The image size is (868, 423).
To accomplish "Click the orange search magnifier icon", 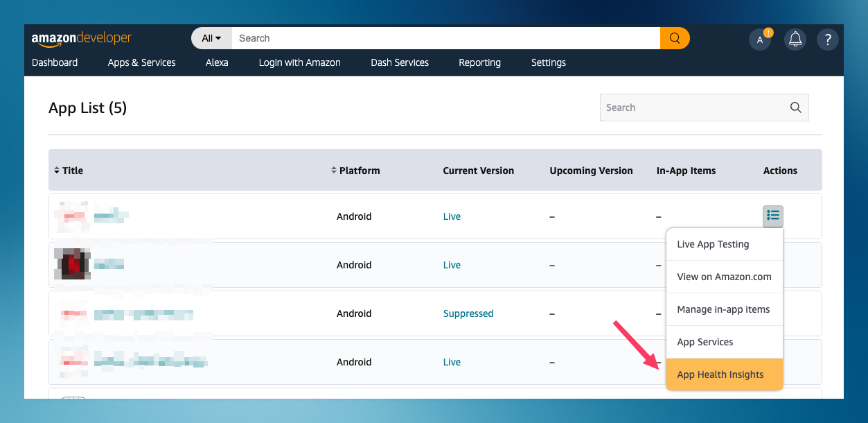I will click(674, 38).
